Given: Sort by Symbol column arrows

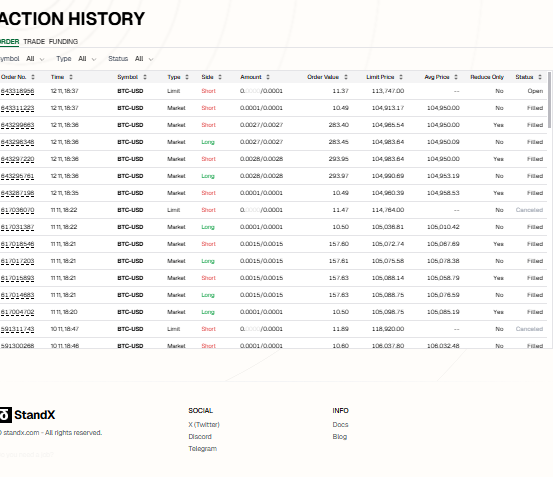Looking at the screenshot, I should [145, 77].
